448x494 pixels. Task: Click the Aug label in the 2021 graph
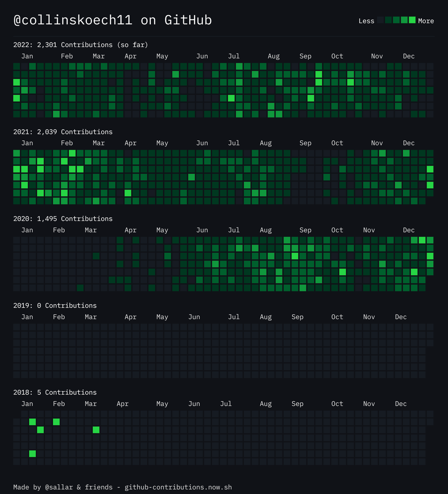coord(265,143)
